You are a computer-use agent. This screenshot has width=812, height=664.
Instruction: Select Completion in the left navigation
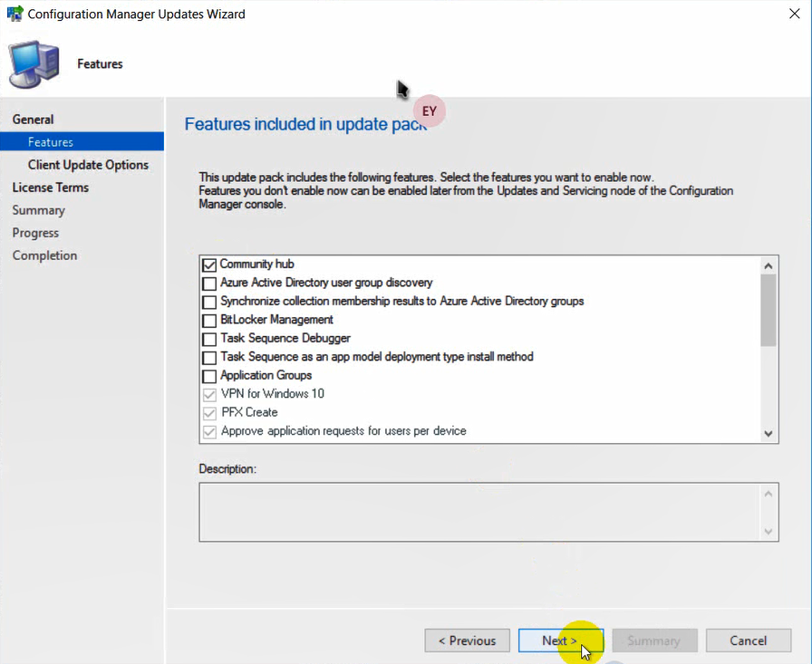(x=45, y=255)
